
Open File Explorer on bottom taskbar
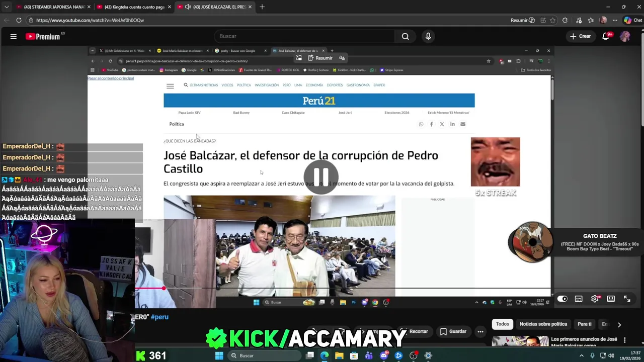pyautogui.click(x=339, y=355)
